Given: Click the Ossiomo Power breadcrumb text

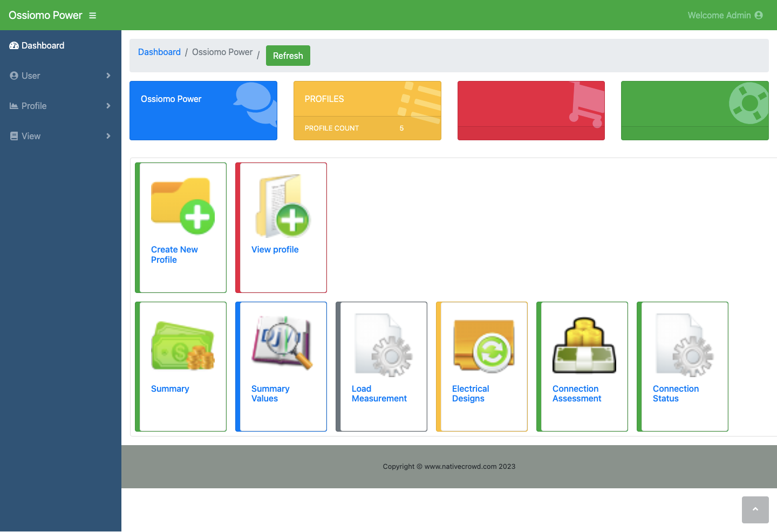Looking at the screenshot, I should pyautogui.click(x=222, y=52).
